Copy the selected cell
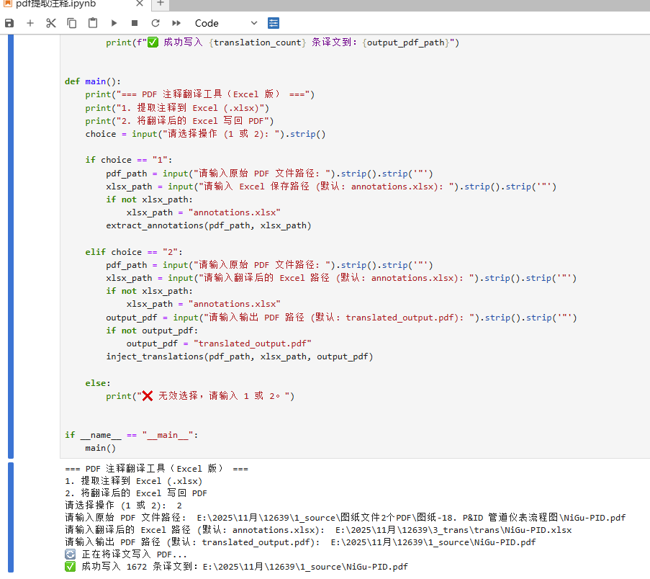The width and height of the screenshot is (650, 579). (72, 23)
